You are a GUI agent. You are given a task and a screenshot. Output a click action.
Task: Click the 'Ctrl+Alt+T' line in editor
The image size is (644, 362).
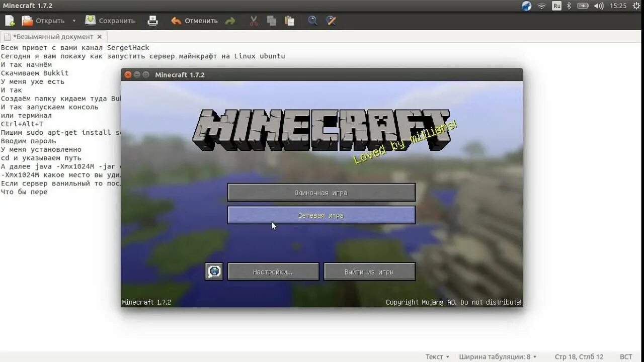(22, 124)
